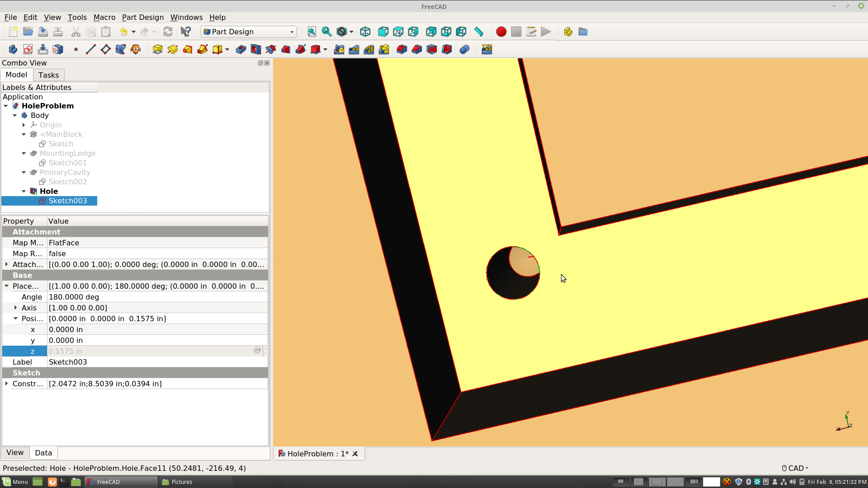Image resolution: width=868 pixels, height=488 pixels.
Task: Open the undo history dropdown arrow
Action: click(x=133, y=32)
